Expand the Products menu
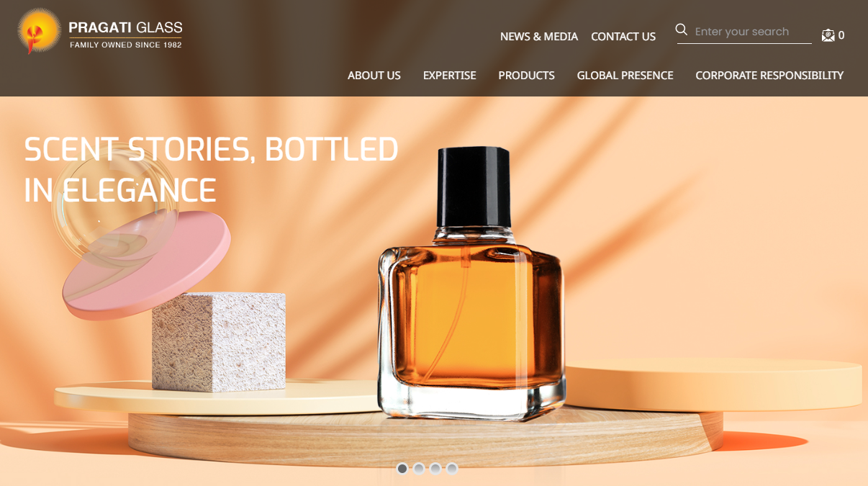Screen dimensions: 868x486 (x=527, y=75)
